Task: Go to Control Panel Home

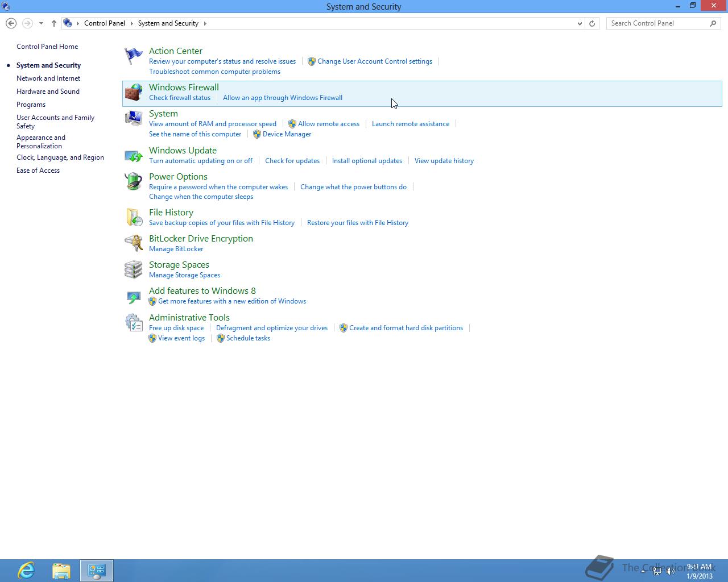Action: pos(47,47)
